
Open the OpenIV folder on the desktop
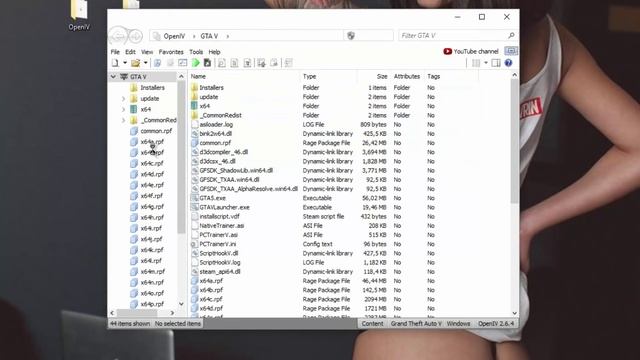[x=79, y=16]
